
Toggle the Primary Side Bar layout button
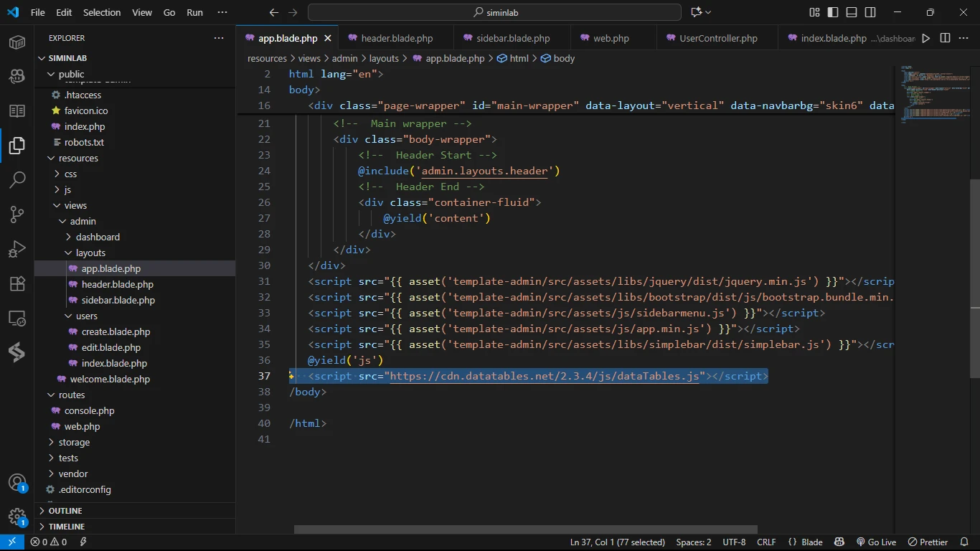click(x=833, y=12)
